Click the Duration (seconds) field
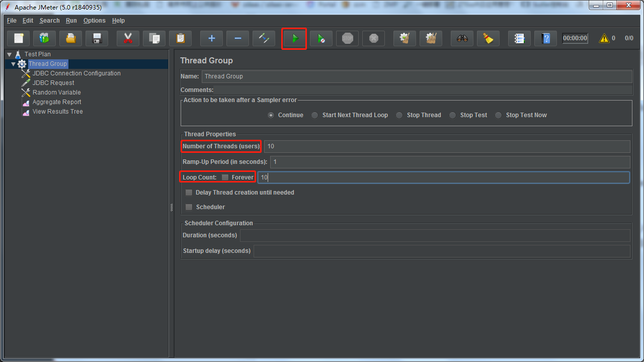 point(435,235)
